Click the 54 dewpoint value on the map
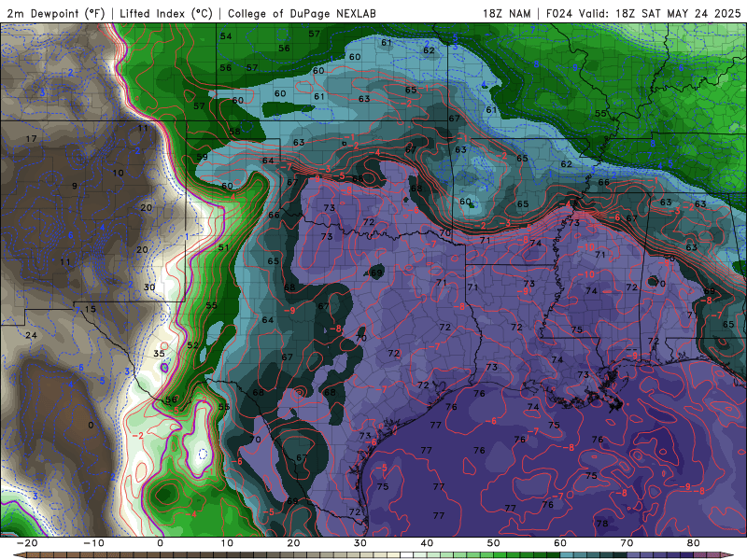Screen dimensions: 747x560 [226, 36]
